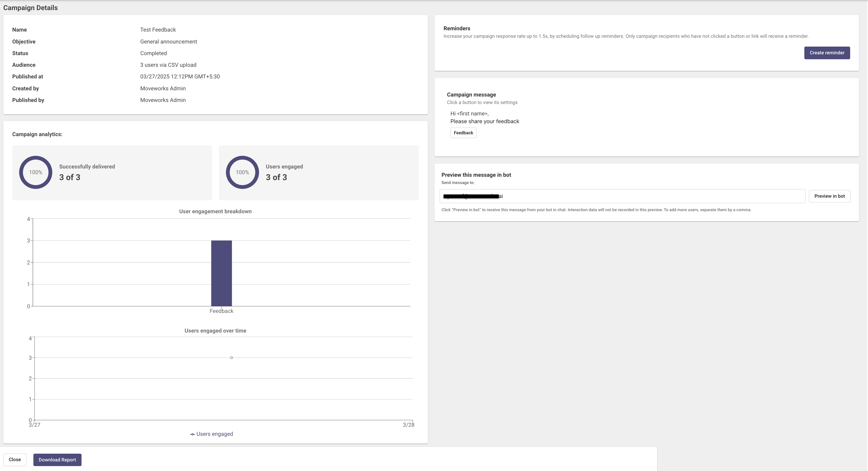The width and height of the screenshot is (868, 471).
Task: Click the Users engaged over time chart title
Action: tap(215, 330)
